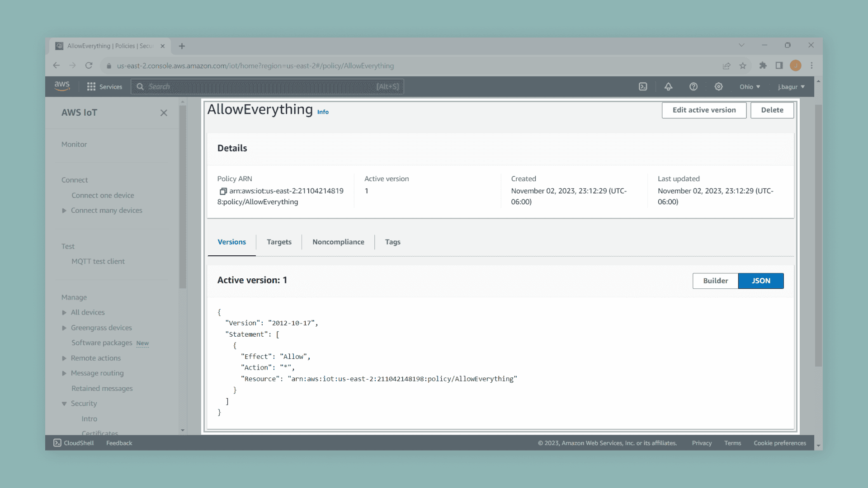Viewport: 868px width, 488px height.
Task: Open the j.bagur account dropdown
Action: coord(791,87)
